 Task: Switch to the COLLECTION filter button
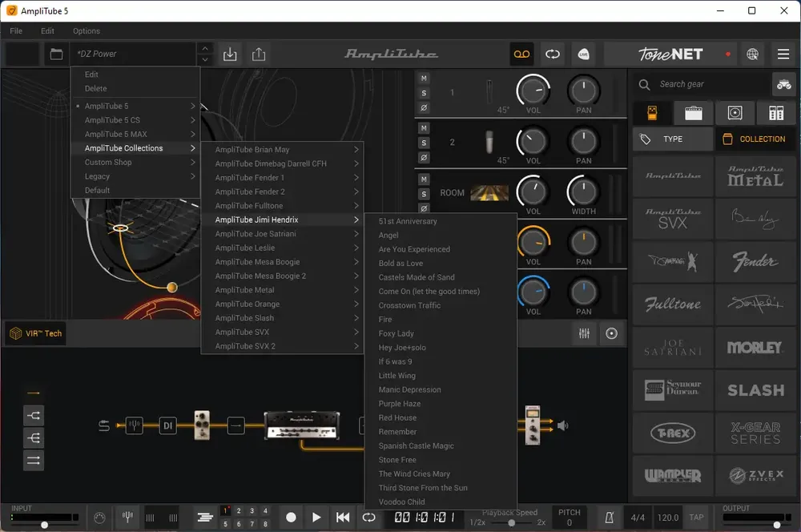click(755, 139)
